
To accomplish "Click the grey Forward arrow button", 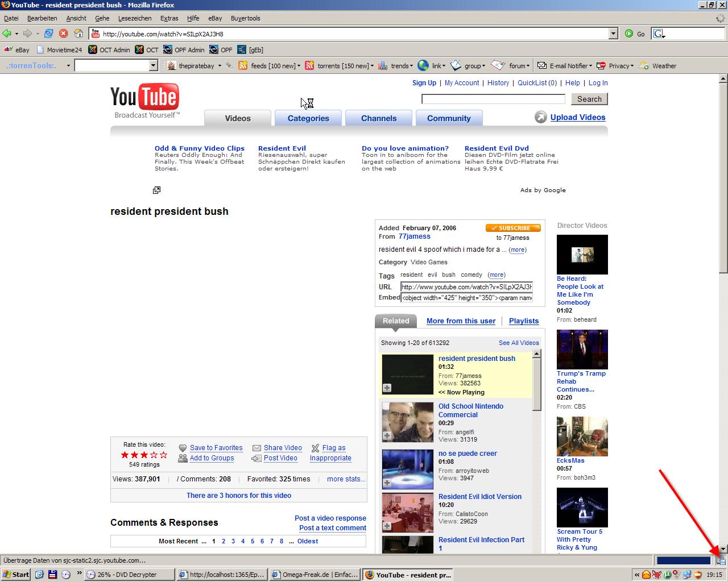I will [x=27, y=34].
